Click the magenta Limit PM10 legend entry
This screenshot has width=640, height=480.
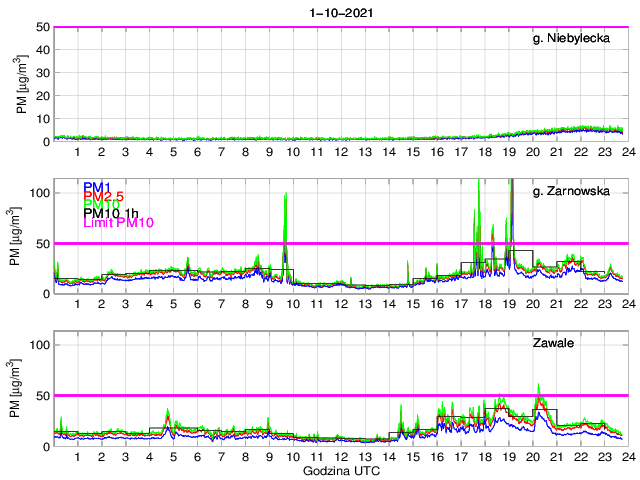point(119,225)
